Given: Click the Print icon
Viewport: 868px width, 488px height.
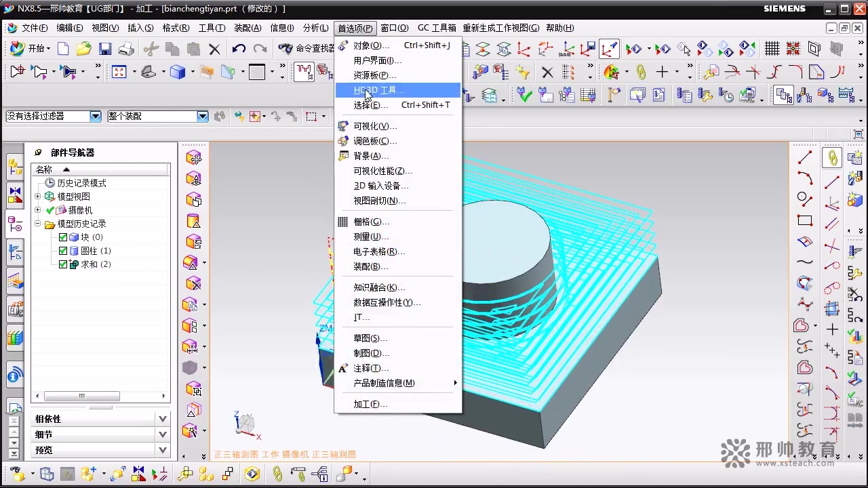Looking at the screenshot, I should coord(126,49).
